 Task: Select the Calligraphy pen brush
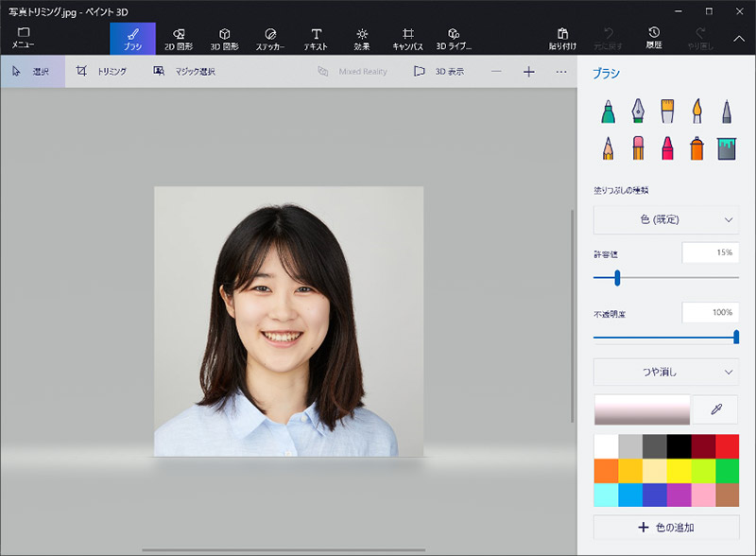pyautogui.click(x=638, y=112)
